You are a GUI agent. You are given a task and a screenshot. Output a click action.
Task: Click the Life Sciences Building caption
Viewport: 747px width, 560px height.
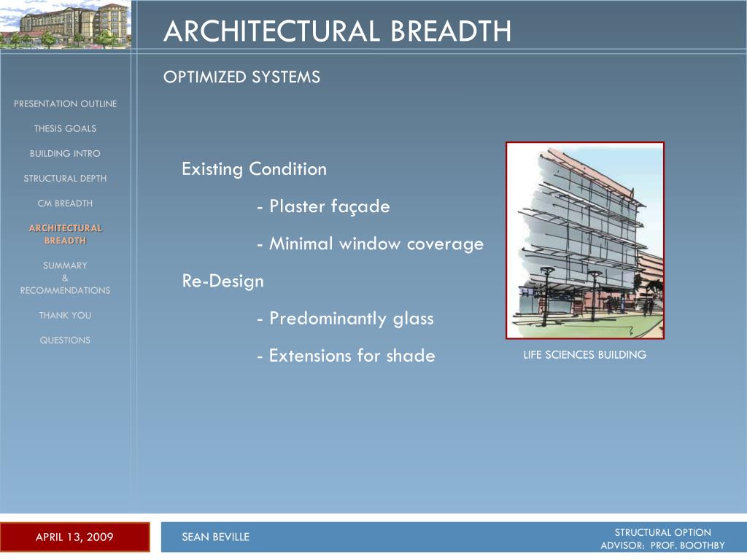(x=585, y=355)
